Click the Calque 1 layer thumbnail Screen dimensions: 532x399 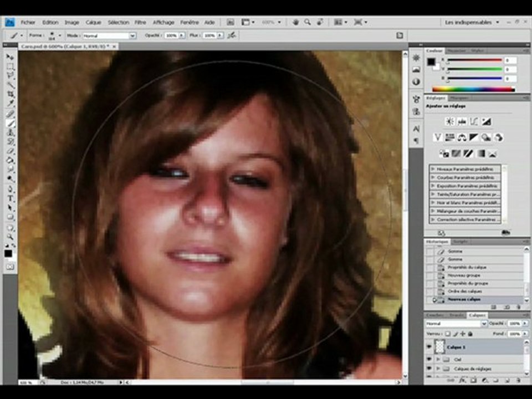coord(439,347)
